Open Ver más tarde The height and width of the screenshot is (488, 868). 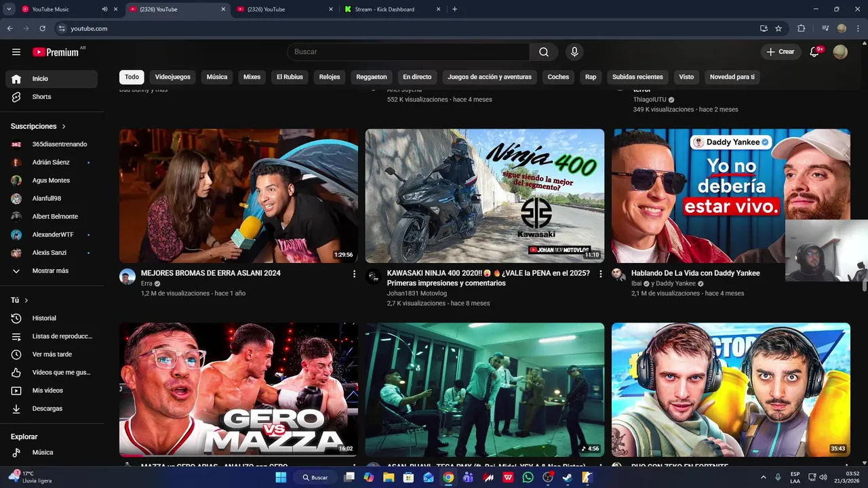[52, 354]
